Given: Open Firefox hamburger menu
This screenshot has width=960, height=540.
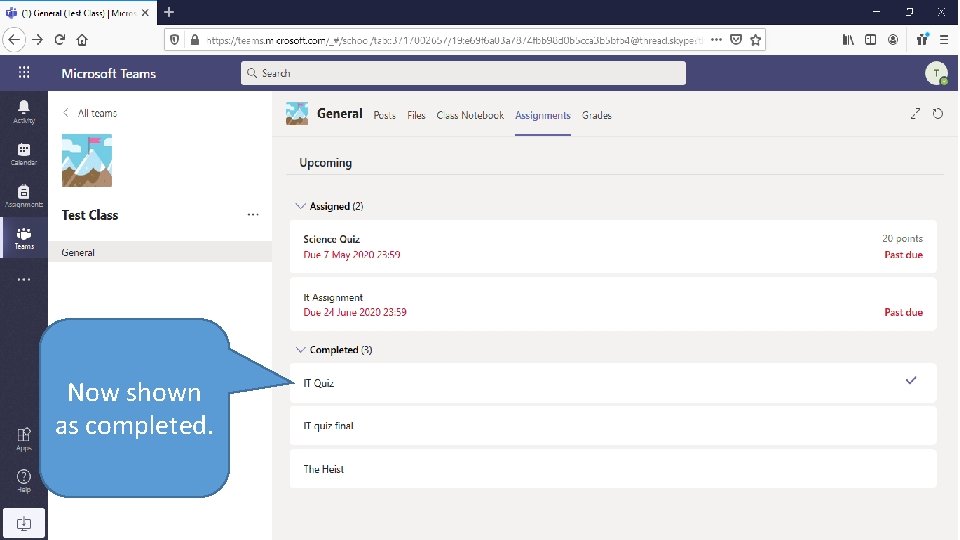Looking at the screenshot, I should [943, 40].
